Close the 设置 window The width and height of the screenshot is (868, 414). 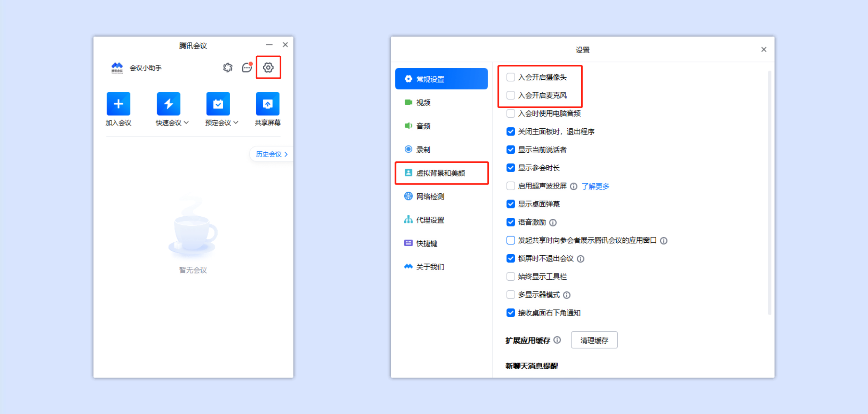764,50
